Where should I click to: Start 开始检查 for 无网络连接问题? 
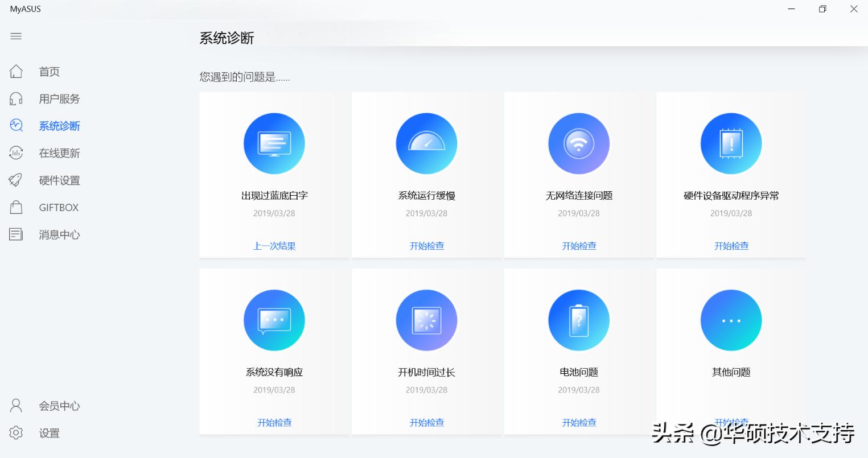click(x=579, y=246)
